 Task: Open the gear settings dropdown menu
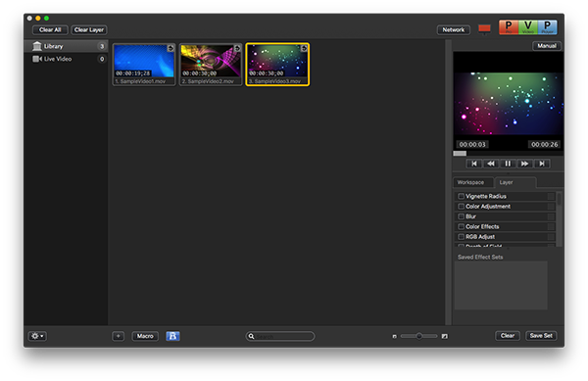point(37,336)
